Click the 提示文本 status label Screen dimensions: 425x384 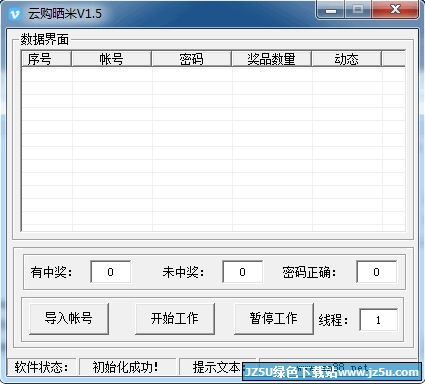coord(217,367)
